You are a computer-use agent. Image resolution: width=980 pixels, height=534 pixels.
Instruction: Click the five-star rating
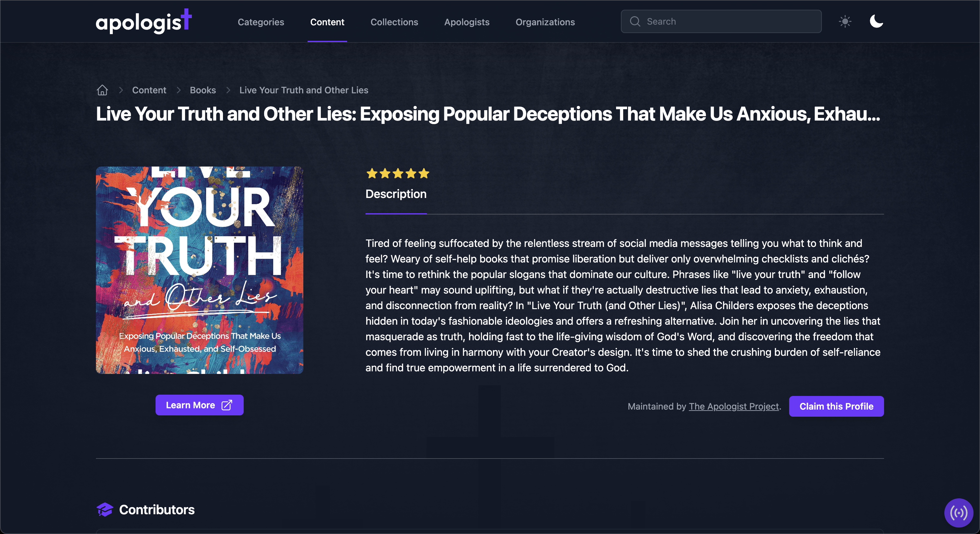[x=398, y=174]
